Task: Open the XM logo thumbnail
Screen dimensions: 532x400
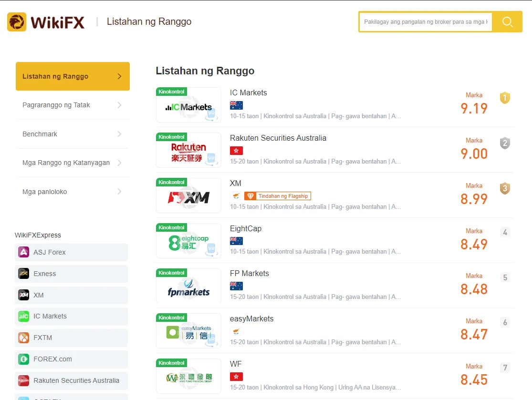Action: 188,195
